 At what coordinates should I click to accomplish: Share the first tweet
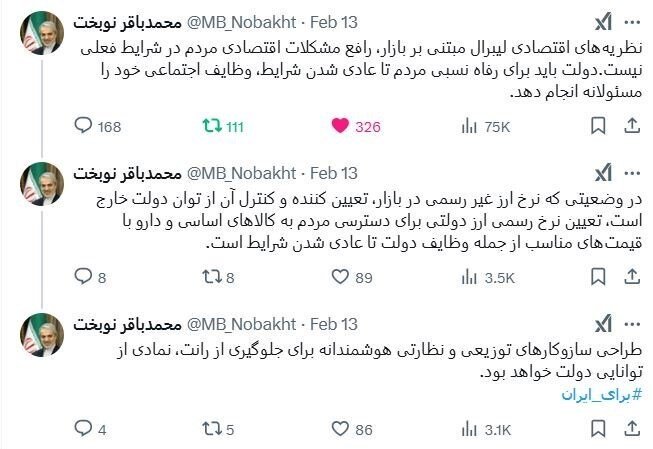[x=630, y=127]
